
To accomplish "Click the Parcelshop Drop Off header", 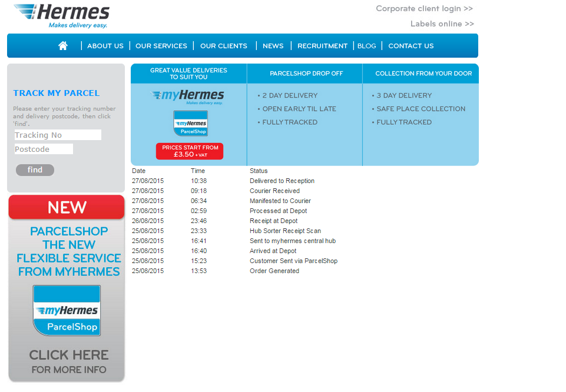I will tap(306, 73).
